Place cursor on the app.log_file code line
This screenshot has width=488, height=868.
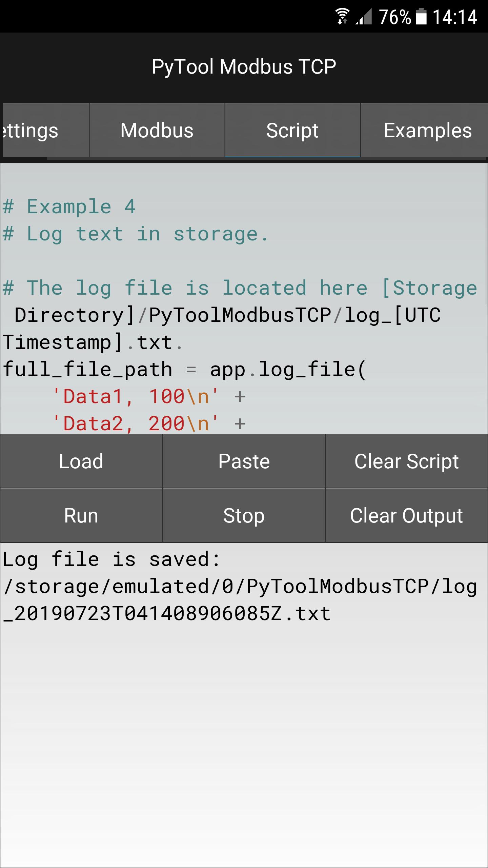coord(185,370)
